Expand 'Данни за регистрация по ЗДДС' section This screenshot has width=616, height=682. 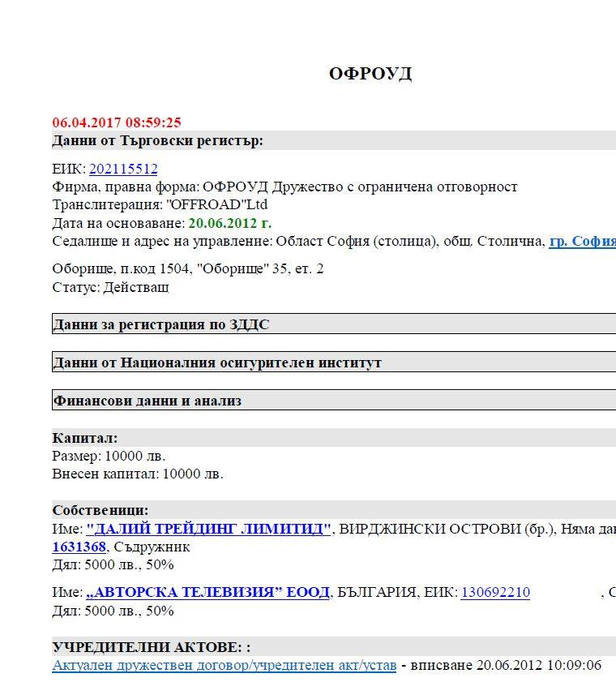pos(334,324)
